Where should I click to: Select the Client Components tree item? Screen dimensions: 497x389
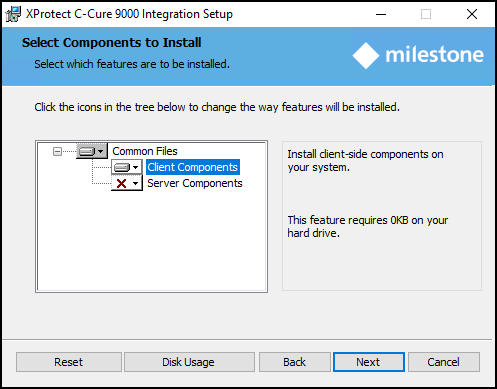193,167
